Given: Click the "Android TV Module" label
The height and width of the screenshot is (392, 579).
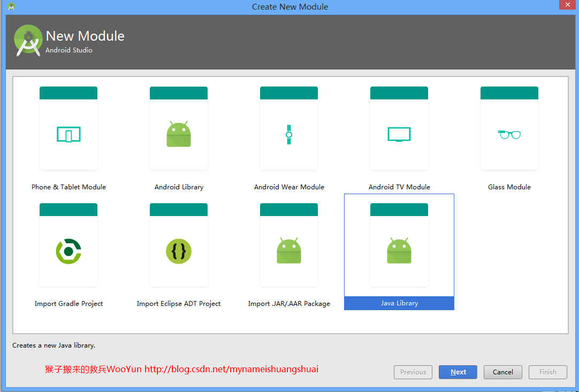Looking at the screenshot, I should tap(399, 187).
